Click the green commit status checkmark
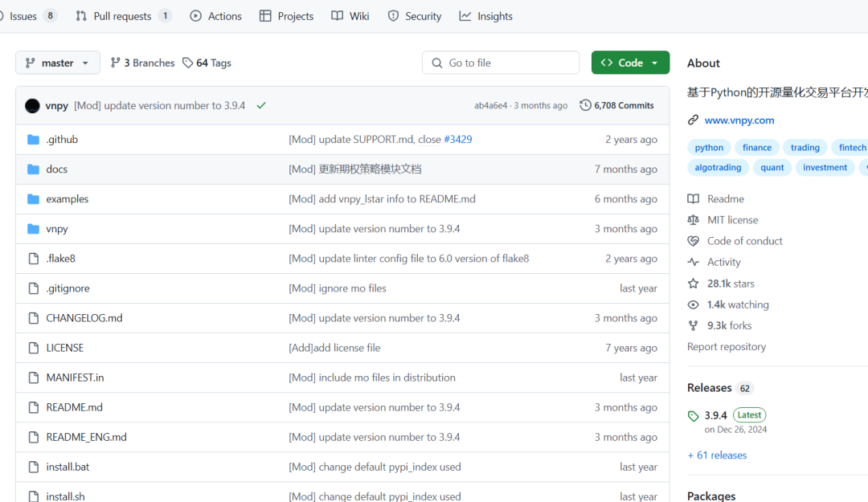This screenshot has height=502, width=868. (261, 106)
